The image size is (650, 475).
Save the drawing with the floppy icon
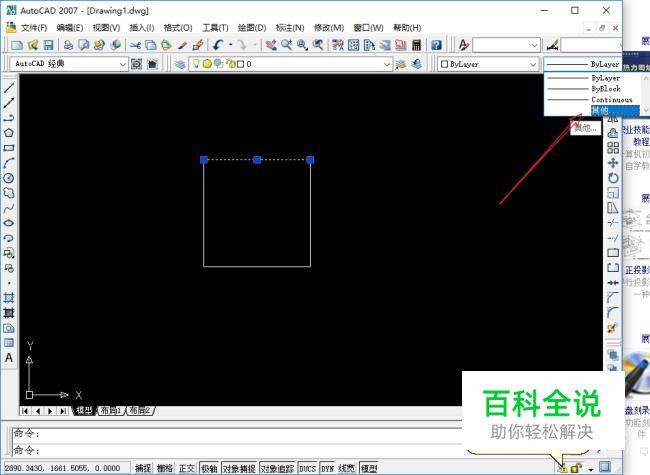(49, 45)
